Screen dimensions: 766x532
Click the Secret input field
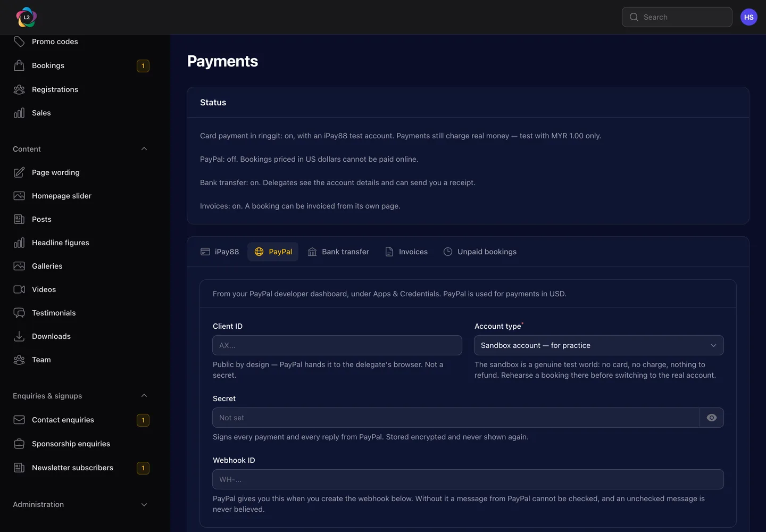click(x=456, y=418)
